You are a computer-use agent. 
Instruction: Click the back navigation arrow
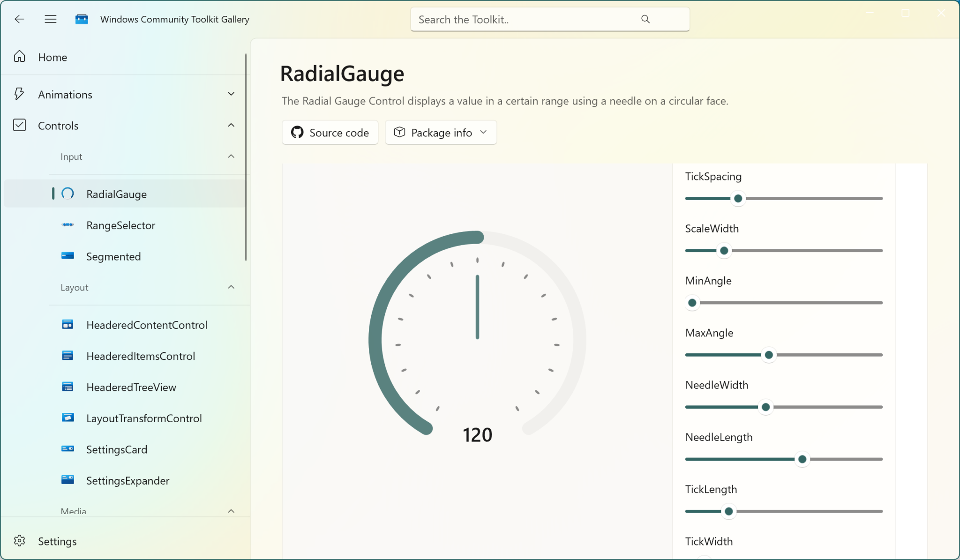pyautogui.click(x=19, y=19)
